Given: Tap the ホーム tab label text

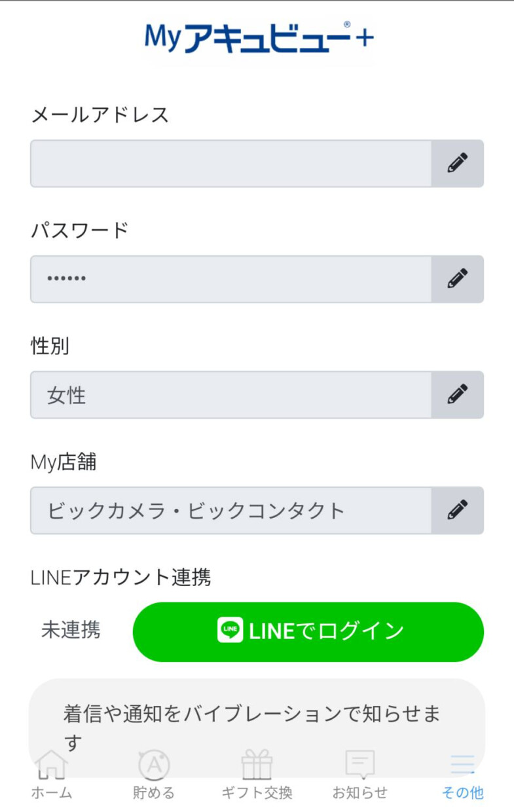Looking at the screenshot, I should point(51,793).
